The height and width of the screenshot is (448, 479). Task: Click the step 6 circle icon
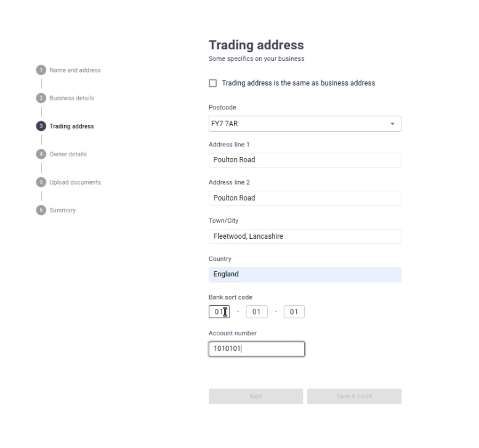coord(41,210)
